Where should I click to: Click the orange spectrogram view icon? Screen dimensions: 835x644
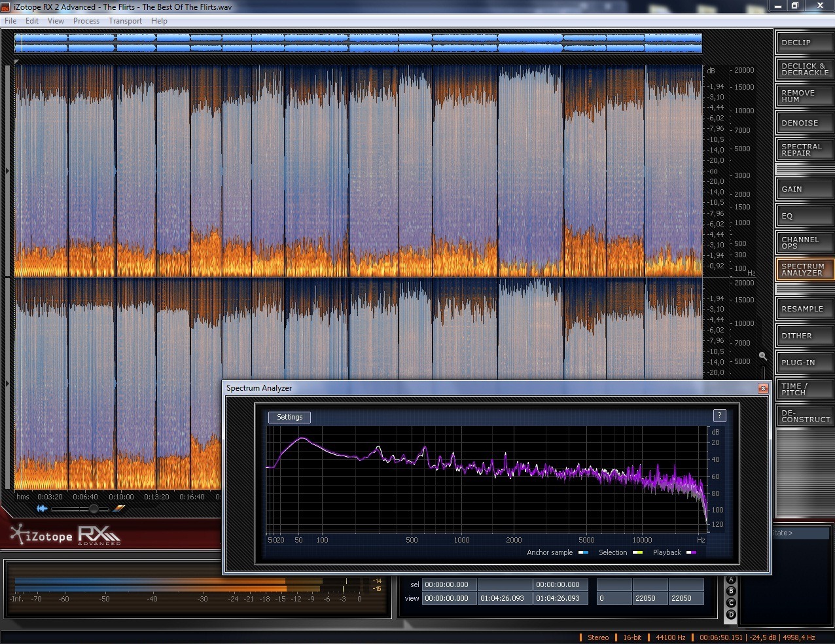point(119,509)
